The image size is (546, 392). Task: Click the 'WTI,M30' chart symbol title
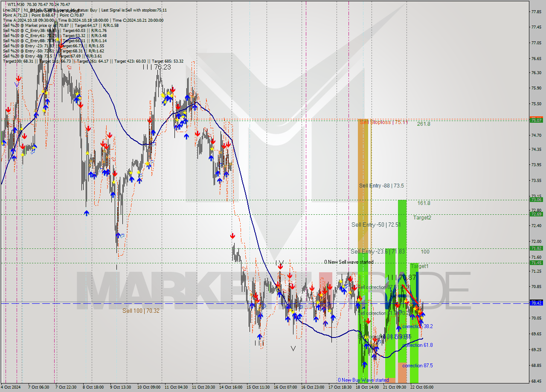[17, 5]
